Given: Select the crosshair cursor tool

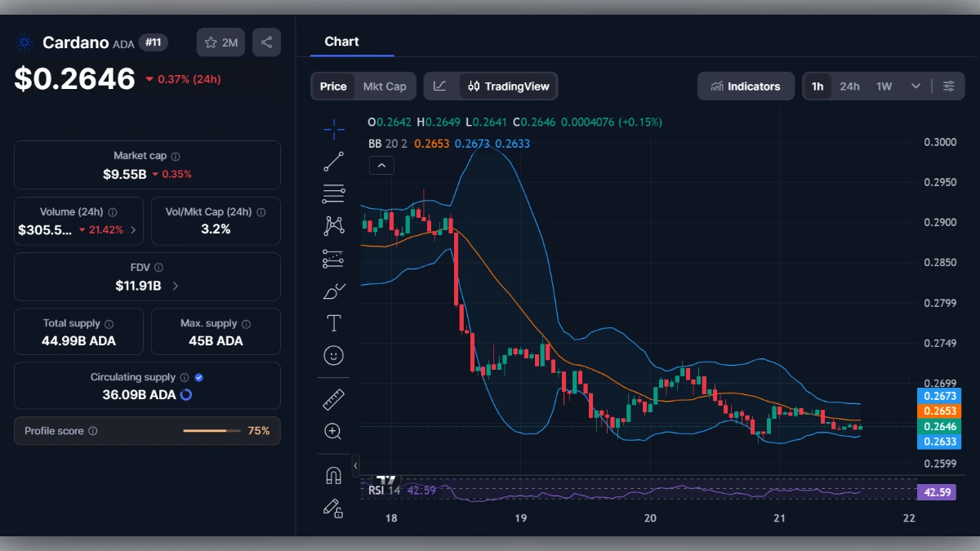Looking at the screenshot, I should pyautogui.click(x=333, y=129).
